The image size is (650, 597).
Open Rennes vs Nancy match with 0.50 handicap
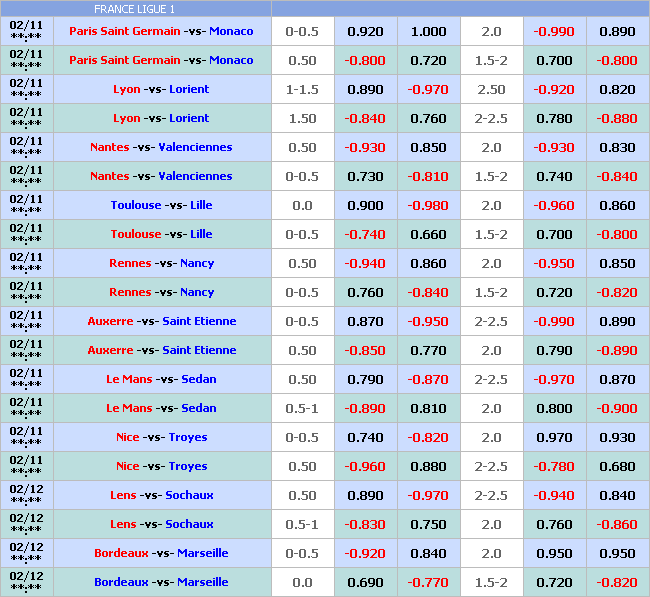tap(161, 263)
